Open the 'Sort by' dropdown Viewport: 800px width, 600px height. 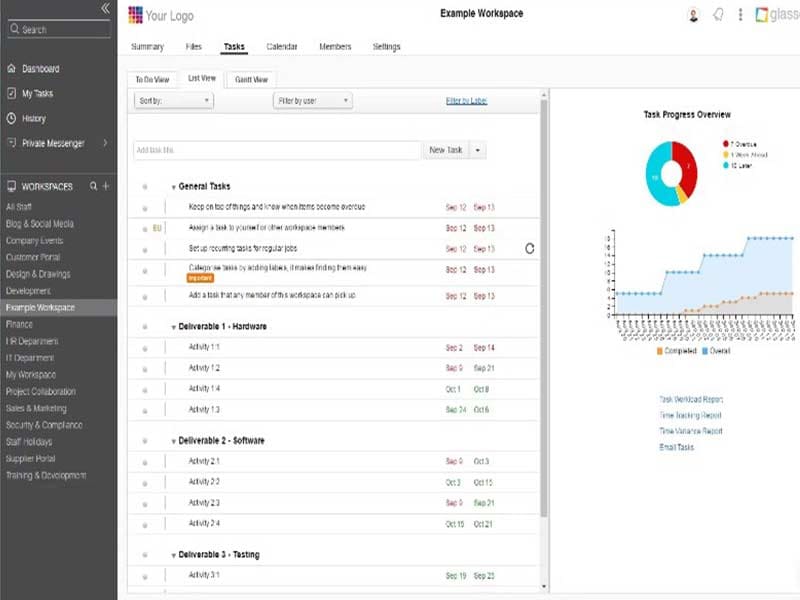(174, 101)
